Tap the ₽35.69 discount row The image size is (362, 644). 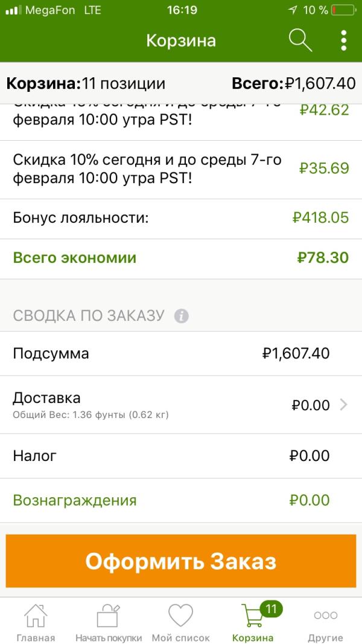tap(181, 169)
